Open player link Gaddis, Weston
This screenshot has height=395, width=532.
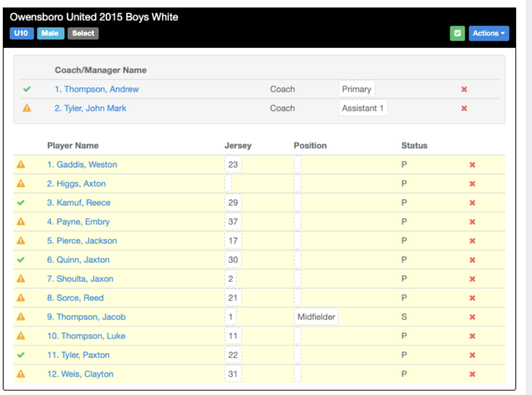click(82, 165)
